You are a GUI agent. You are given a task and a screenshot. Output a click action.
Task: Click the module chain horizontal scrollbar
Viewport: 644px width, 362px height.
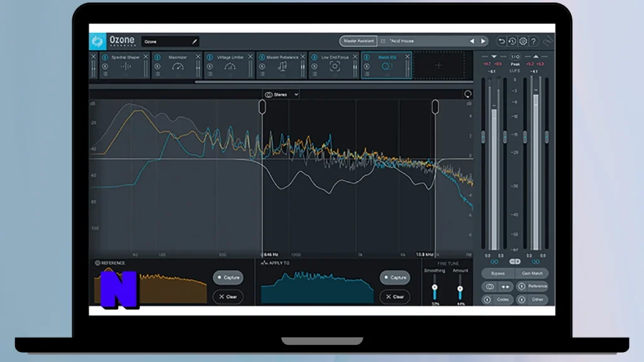pyautogui.click(x=334, y=82)
